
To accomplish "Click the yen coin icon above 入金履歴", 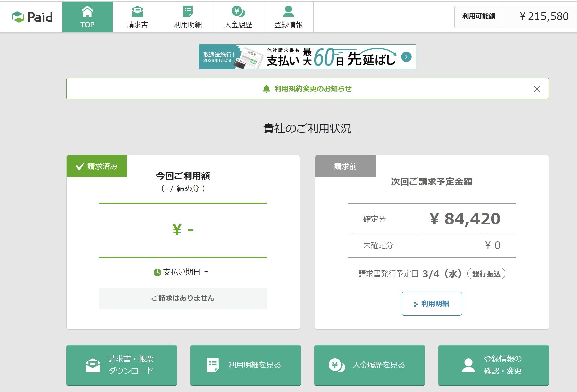I will tap(238, 10).
